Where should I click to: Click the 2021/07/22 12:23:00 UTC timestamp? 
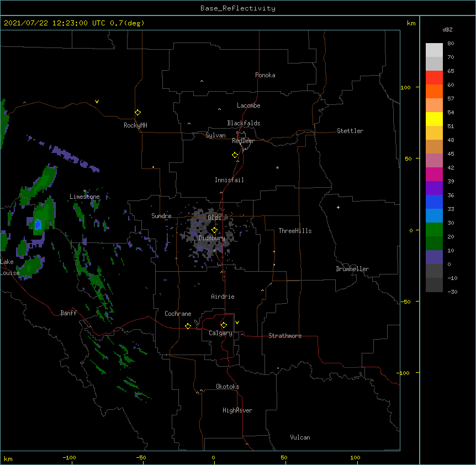pos(55,23)
